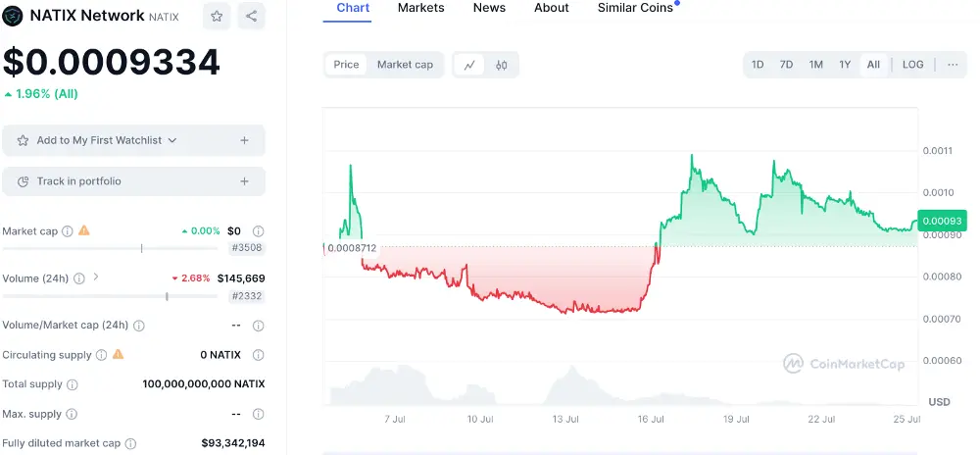This screenshot has width=980, height=455.
Task: Click the market cap rank slider bar
Action: coord(110,249)
